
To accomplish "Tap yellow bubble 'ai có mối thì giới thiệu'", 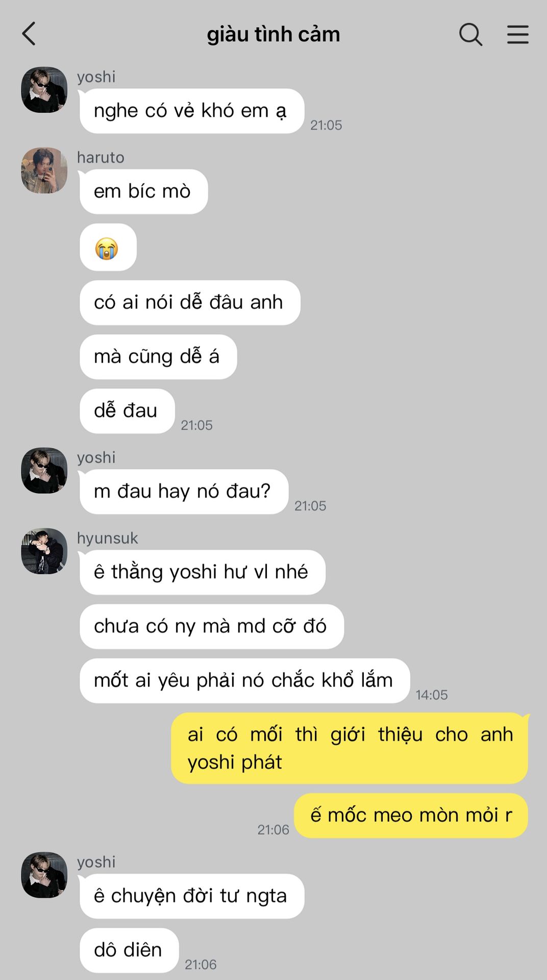I will (350, 748).
